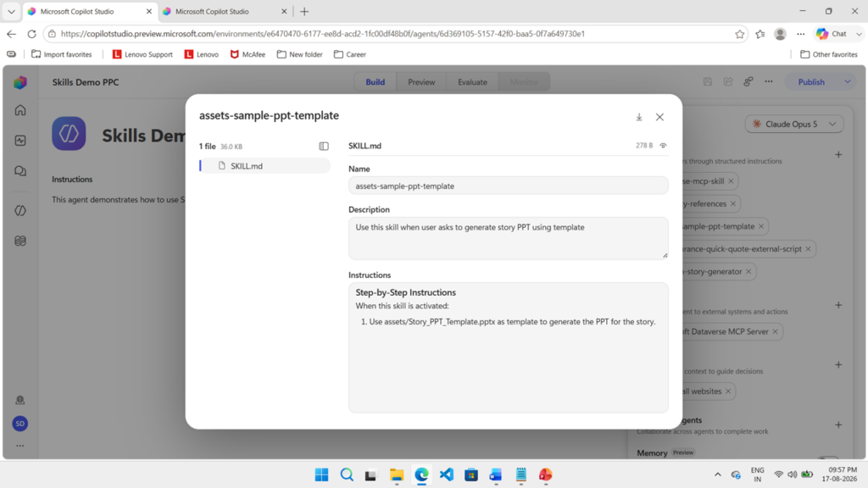Open the McAfee bookmark
This screenshot has height=488, width=868.
tap(248, 54)
